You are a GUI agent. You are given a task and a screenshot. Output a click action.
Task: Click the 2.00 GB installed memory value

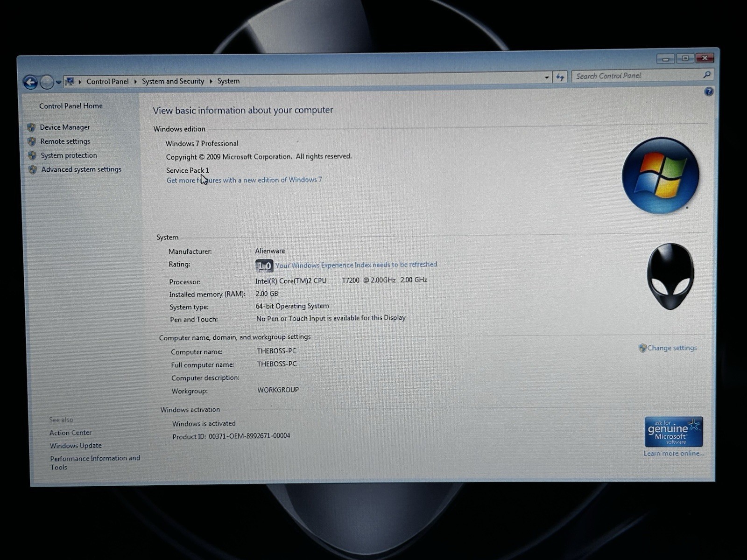(267, 294)
